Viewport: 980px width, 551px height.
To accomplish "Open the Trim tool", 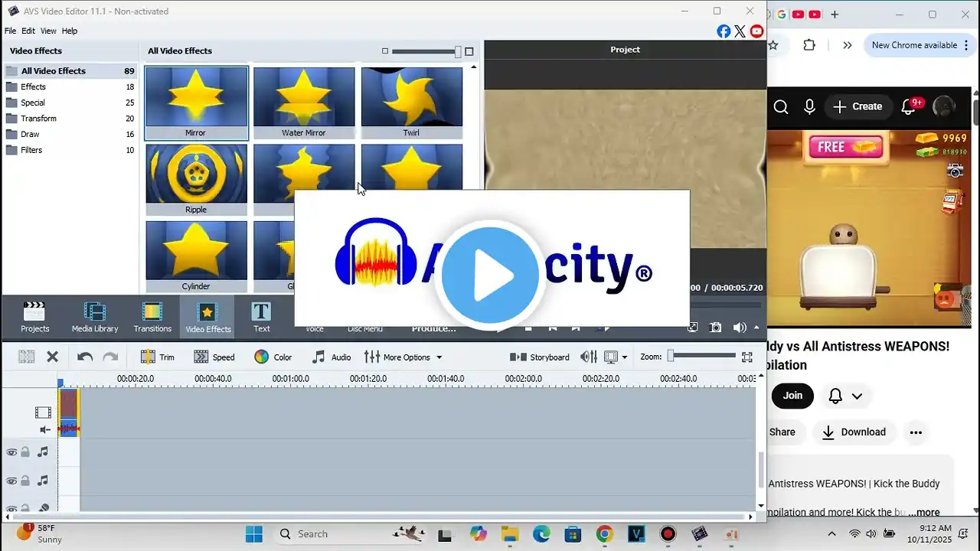I will pos(158,357).
